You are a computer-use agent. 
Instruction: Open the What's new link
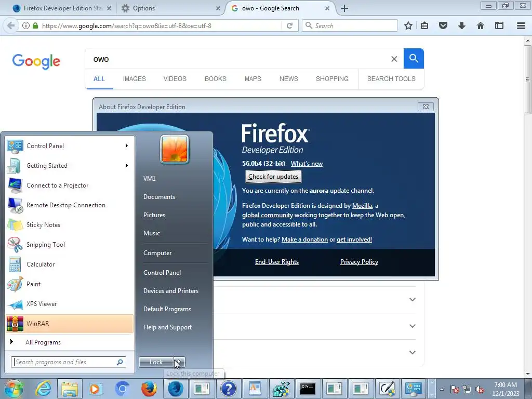point(307,164)
